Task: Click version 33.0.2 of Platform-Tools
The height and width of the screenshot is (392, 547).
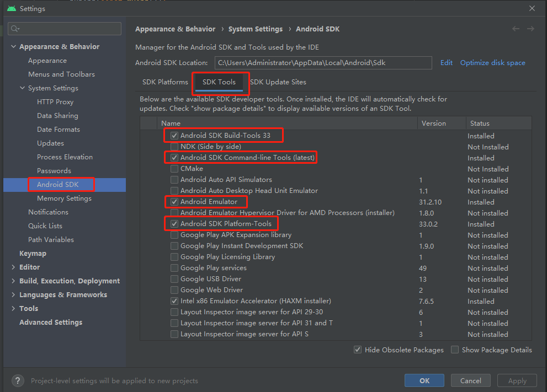Action: coord(428,224)
